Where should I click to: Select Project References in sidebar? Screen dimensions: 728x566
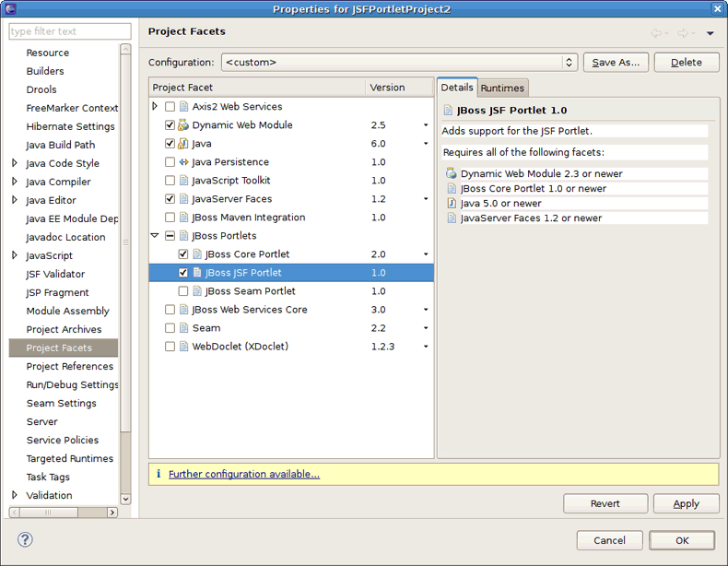click(70, 366)
